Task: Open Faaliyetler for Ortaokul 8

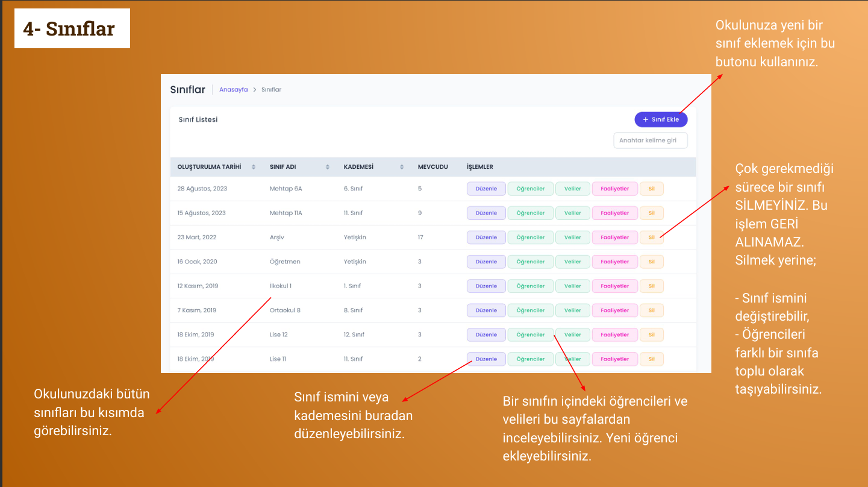Action: 614,310
